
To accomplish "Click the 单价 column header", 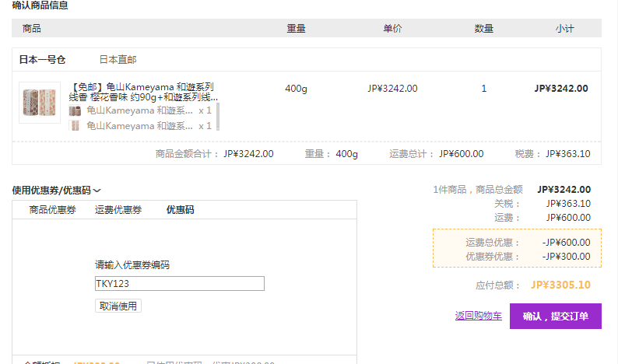I will [392, 28].
